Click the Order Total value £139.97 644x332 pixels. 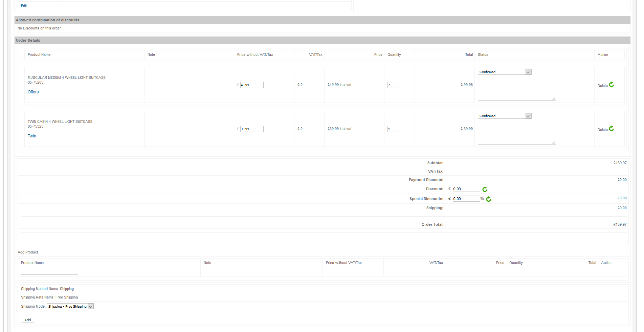click(620, 225)
